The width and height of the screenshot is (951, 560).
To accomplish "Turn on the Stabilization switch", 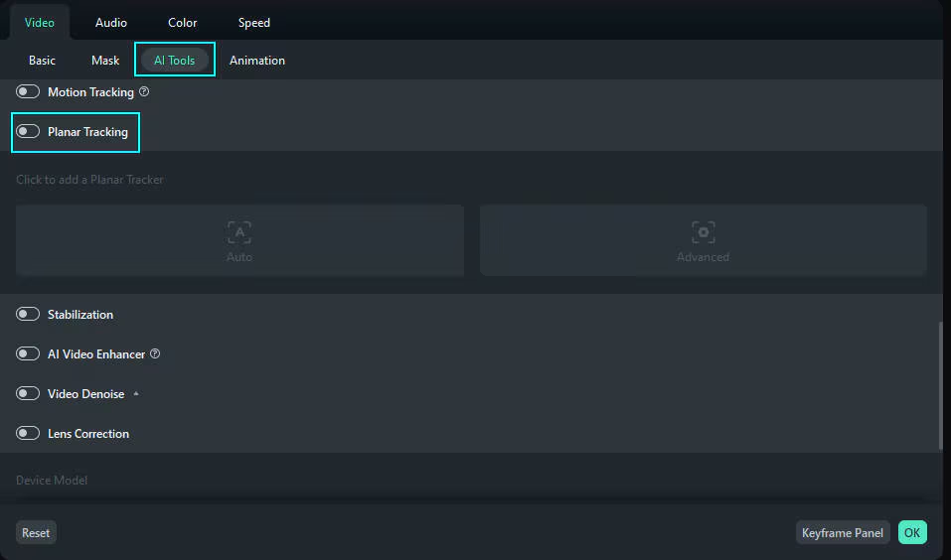I will pos(27,314).
